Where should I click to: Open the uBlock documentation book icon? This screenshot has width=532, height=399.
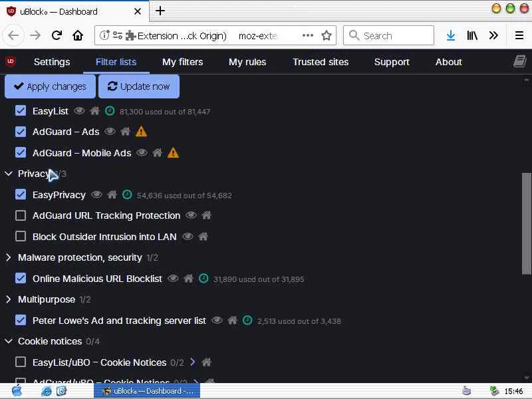tap(519, 62)
